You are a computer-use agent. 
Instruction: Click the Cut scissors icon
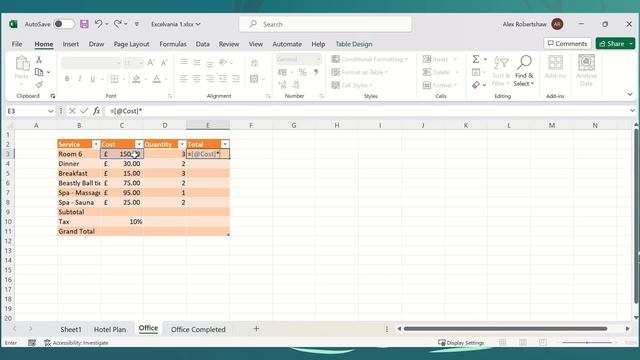pos(39,60)
